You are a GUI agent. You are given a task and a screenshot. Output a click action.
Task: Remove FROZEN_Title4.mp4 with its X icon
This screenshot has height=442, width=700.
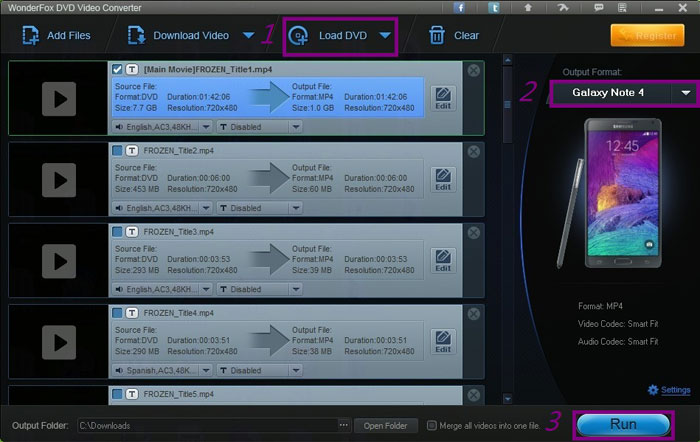[474, 314]
